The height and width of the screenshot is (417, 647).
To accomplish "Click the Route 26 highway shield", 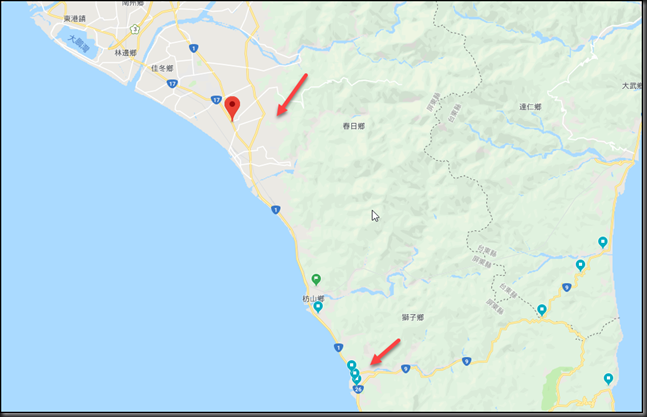I will 358,389.
